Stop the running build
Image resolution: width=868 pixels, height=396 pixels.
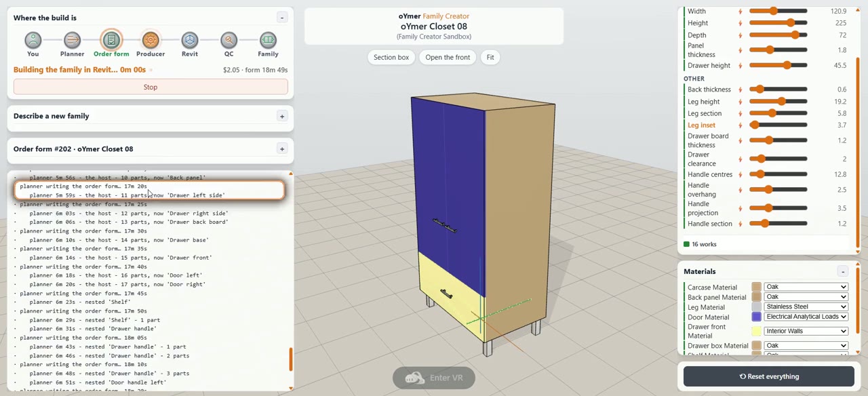(x=151, y=87)
